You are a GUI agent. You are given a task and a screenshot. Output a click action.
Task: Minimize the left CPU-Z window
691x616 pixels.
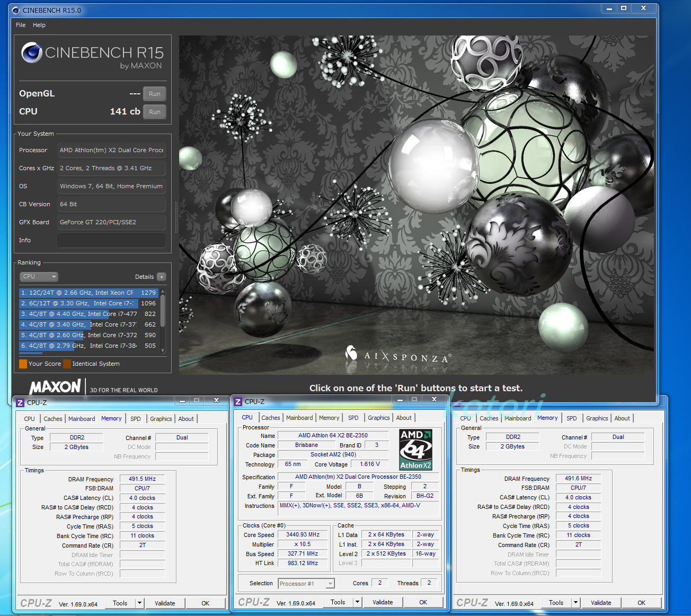pos(182,400)
